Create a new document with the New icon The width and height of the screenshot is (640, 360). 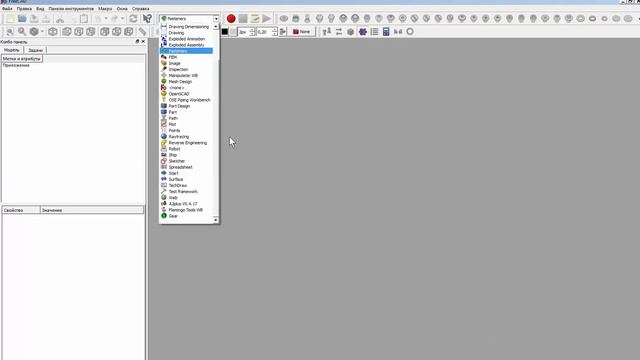click(x=10, y=19)
